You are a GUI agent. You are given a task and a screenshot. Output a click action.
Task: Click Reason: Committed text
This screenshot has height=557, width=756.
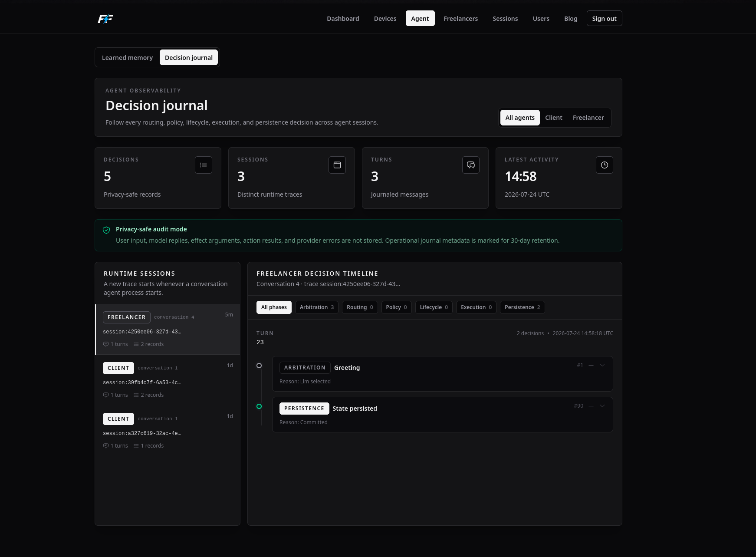point(303,422)
